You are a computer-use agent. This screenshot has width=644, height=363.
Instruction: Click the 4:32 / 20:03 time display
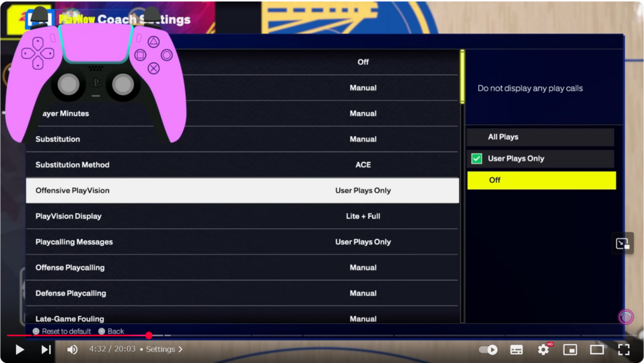coord(113,349)
